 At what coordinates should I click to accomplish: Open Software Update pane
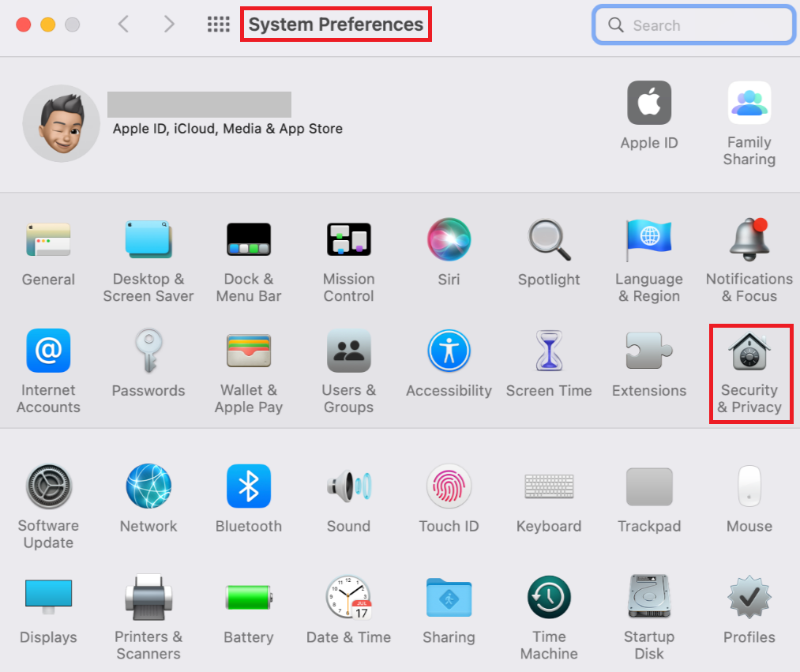click(x=49, y=486)
